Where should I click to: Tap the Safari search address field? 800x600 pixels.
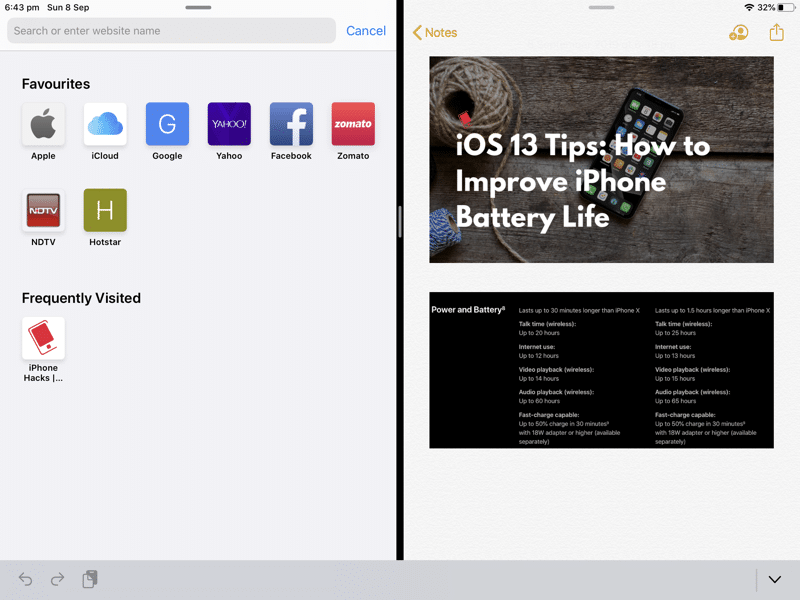(170, 31)
